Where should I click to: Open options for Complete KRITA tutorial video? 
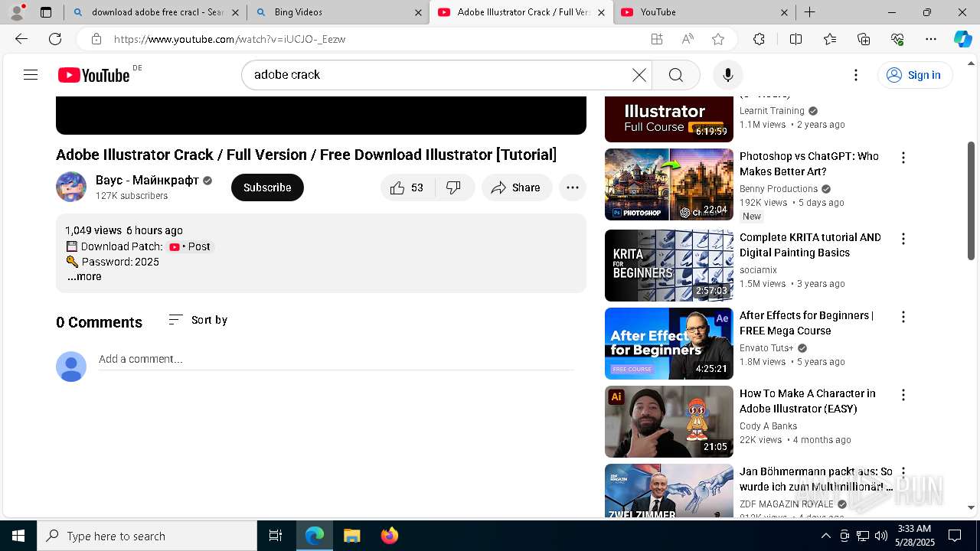[903, 239]
